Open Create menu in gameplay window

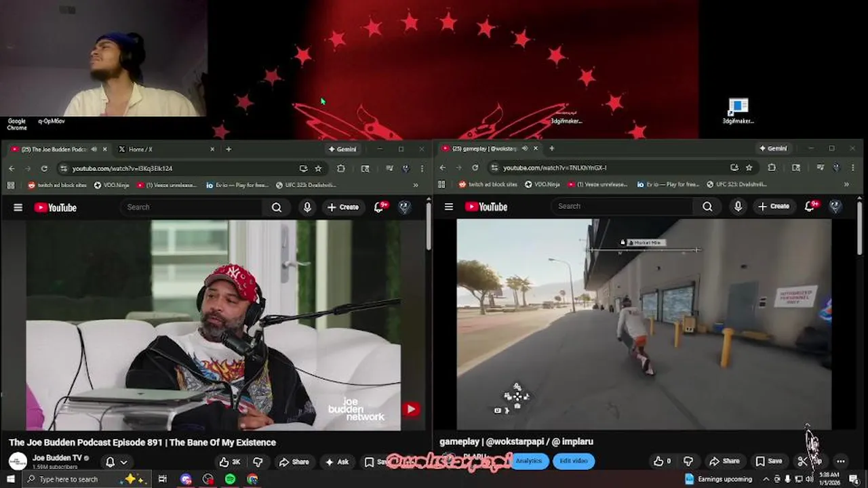[773, 207]
